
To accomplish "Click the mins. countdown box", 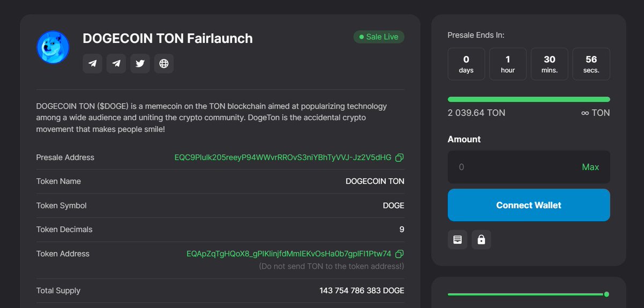I will pyautogui.click(x=550, y=64).
